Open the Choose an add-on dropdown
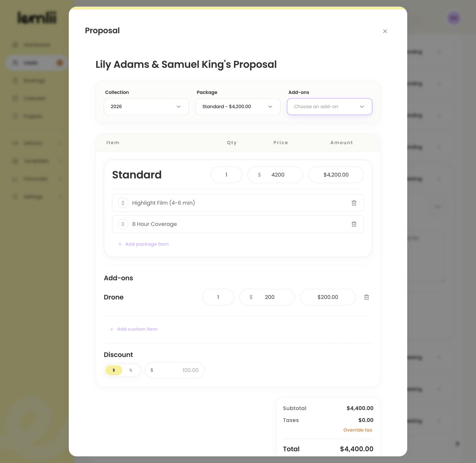This screenshot has width=476, height=463. coord(330,106)
